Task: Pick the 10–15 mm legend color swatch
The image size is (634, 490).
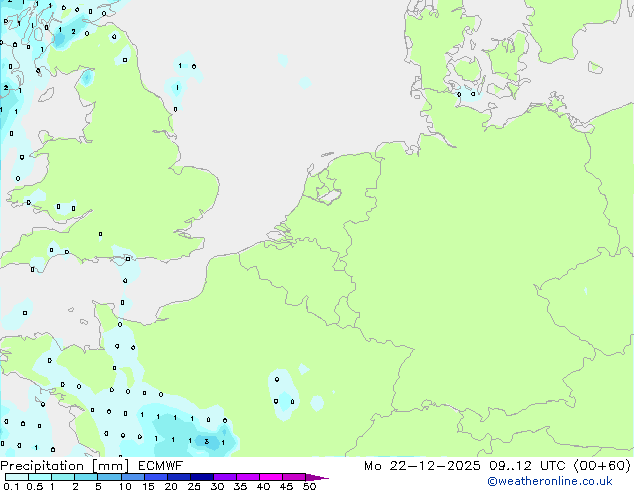Action: click(132, 477)
